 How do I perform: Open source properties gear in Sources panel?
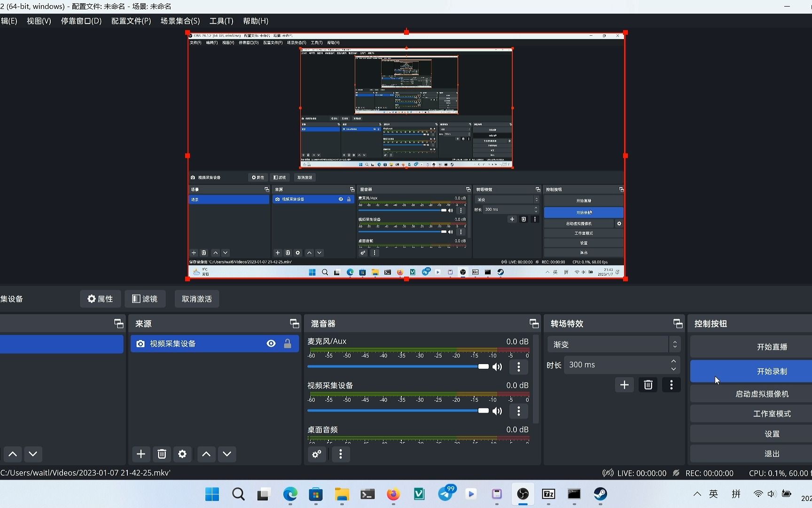(x=182, y=454)
